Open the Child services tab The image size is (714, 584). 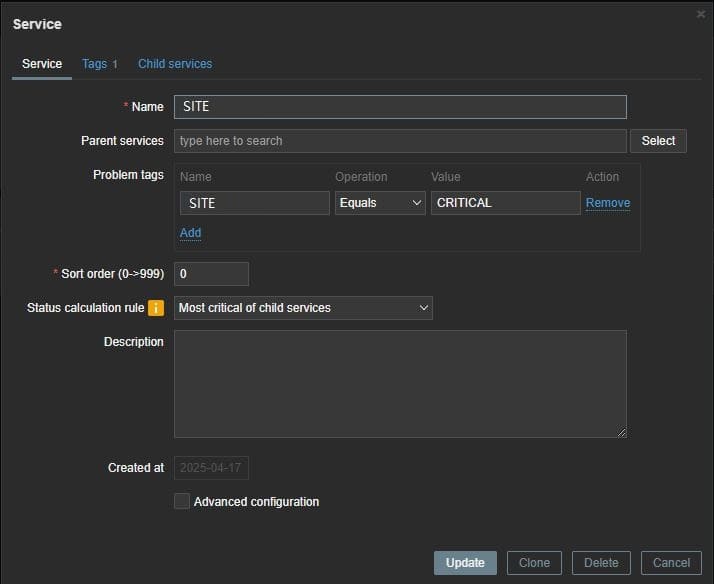(175, 64)
